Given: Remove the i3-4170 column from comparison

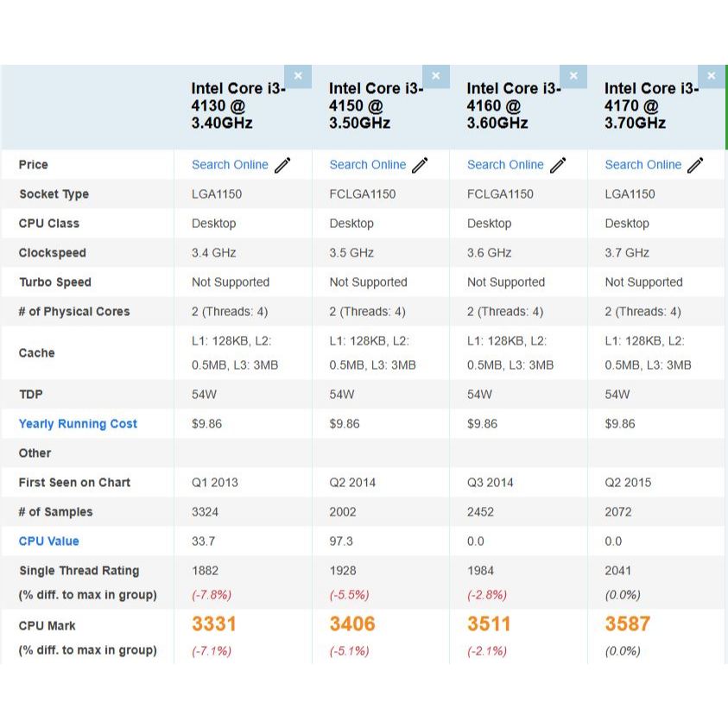Looking at the screenshot, I should (x=711, y=76).
